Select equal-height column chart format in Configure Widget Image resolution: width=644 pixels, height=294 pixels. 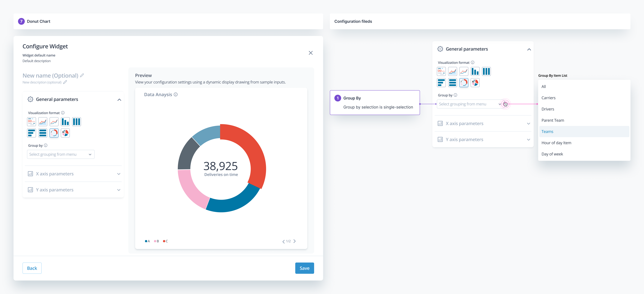pyautogui.click(x=76, y=122)
